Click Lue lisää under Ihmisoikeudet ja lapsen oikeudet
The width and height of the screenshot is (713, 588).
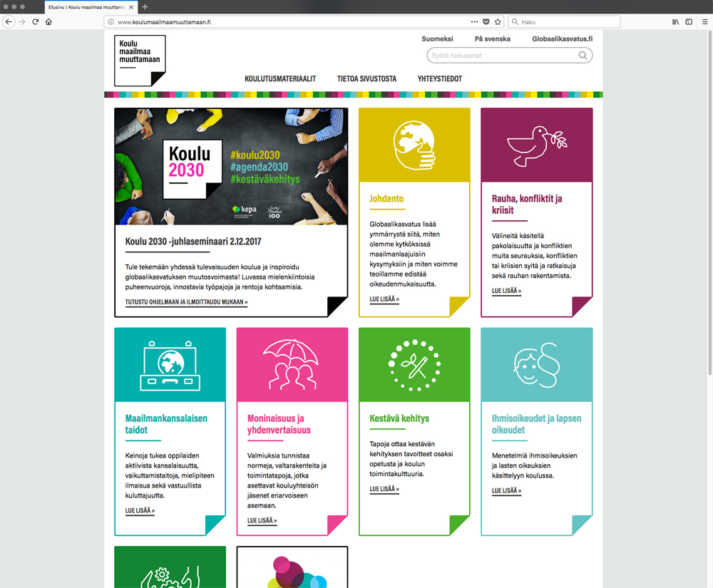click(506, 491)
